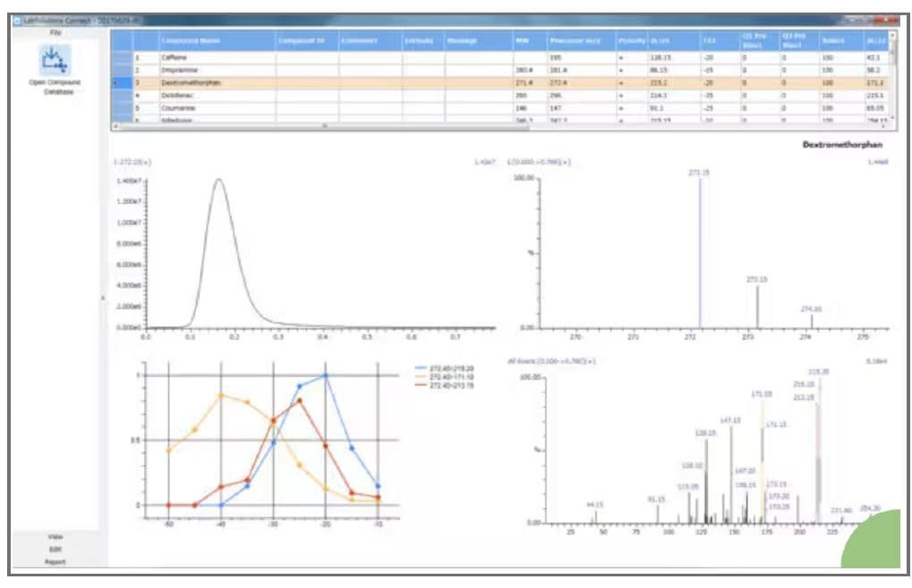Click the Precursor m/z column header

pyautogui.click(x=582, y=41)
